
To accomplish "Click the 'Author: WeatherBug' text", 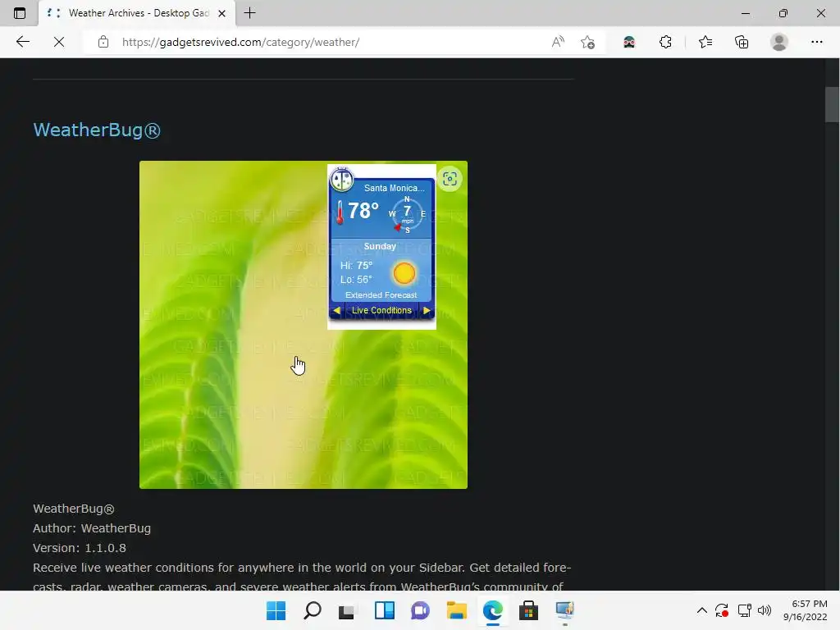I will (92, 528).
